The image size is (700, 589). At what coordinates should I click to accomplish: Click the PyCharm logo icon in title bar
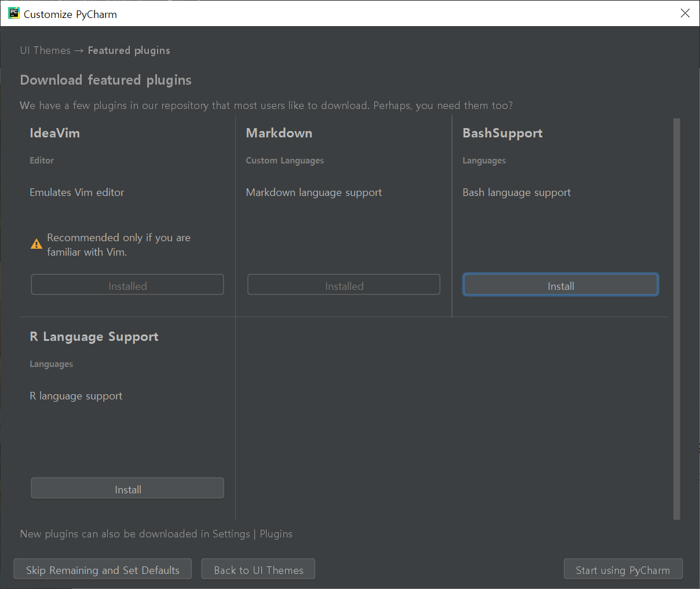click(x=13, y=13)
